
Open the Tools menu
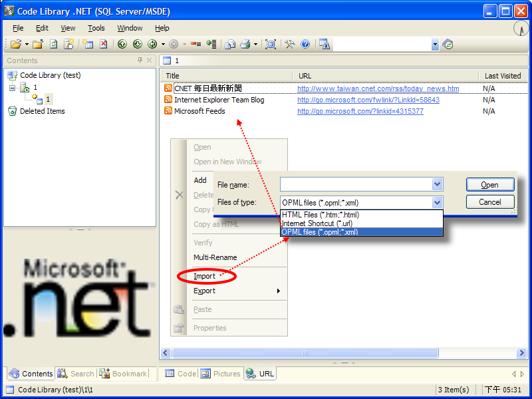coord(96,28)
